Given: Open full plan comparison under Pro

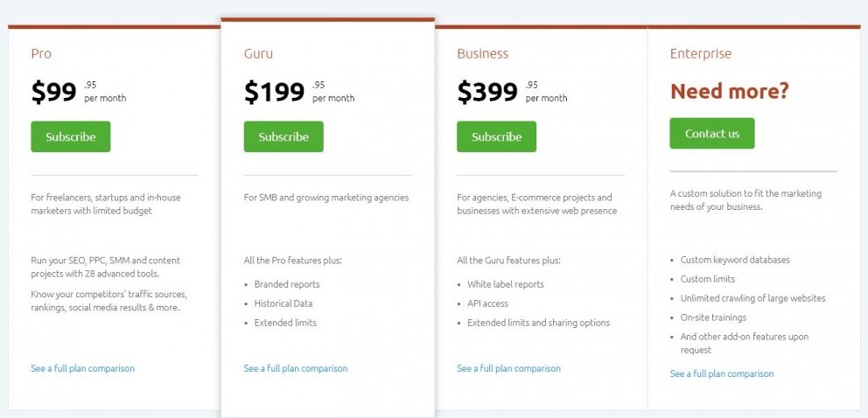Looking at the screenshot, I should [x=82, y=368].
